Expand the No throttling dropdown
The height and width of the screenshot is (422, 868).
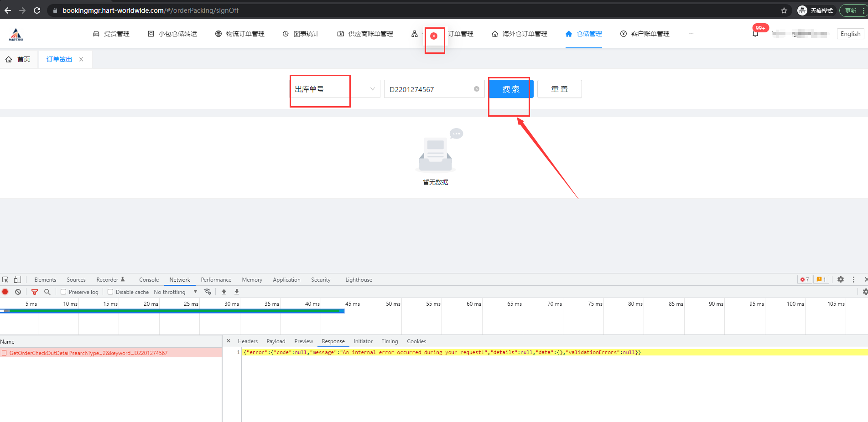click(x=175, y=292)
